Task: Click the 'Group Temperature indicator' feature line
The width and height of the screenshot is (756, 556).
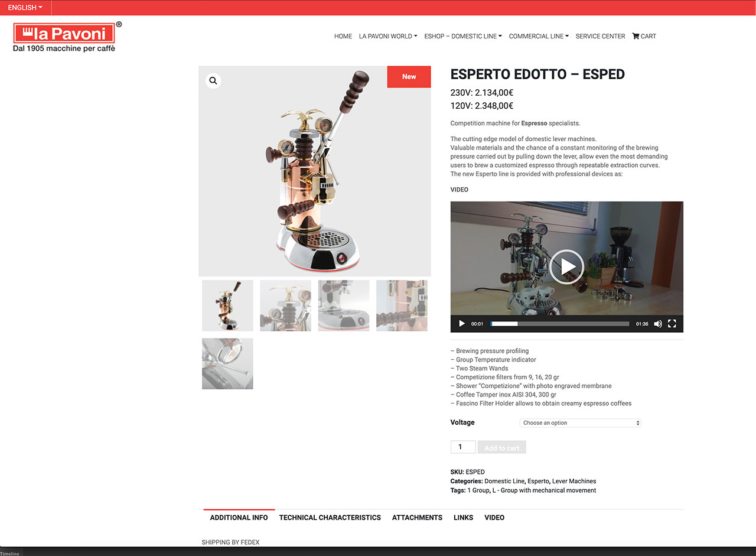Action: coord(493,360)
